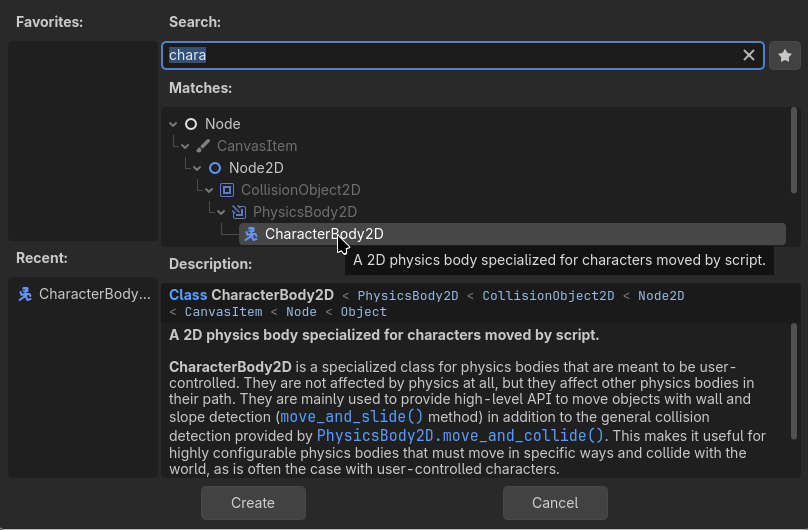Click the Matches tree scrollbar
The height and width of the screenshot is (530, 808).
pyautogui.click(x=794, y=150)
